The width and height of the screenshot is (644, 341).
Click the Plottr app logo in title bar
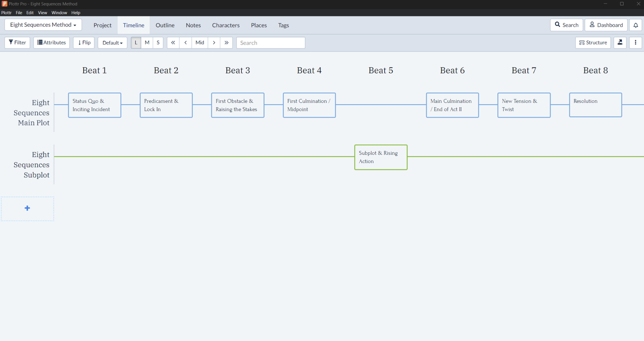click(4, 4)
